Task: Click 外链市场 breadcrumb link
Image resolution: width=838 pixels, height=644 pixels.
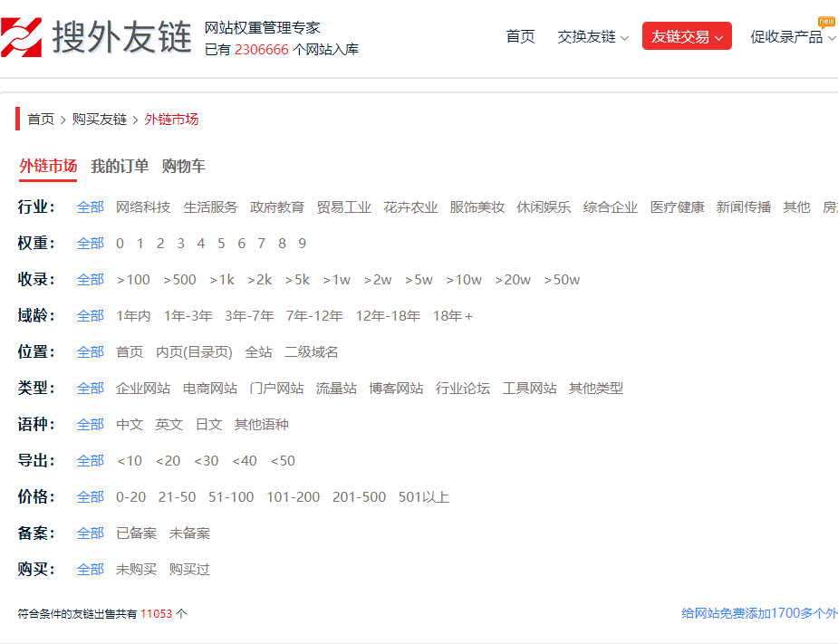Action: pos(171,120)
